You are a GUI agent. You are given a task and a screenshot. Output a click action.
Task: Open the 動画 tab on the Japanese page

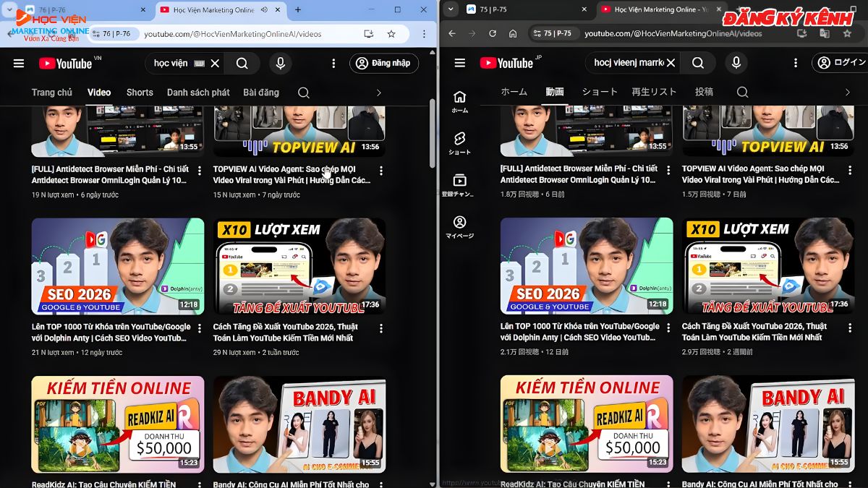click(554, 92)
